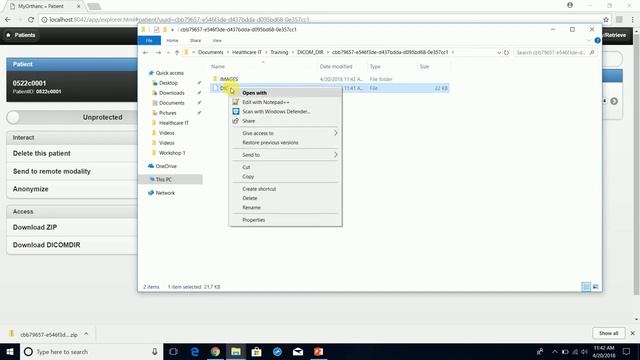Click Send to remote modality

(52, 171)
